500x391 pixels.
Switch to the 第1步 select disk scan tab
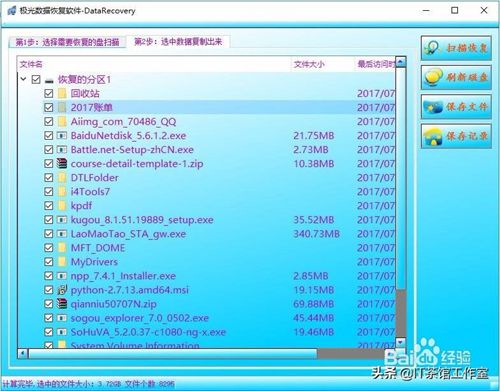coord(67,42)
